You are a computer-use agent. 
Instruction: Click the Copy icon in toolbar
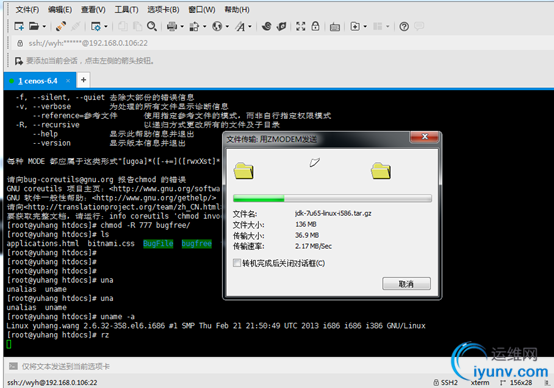point(123,26)
